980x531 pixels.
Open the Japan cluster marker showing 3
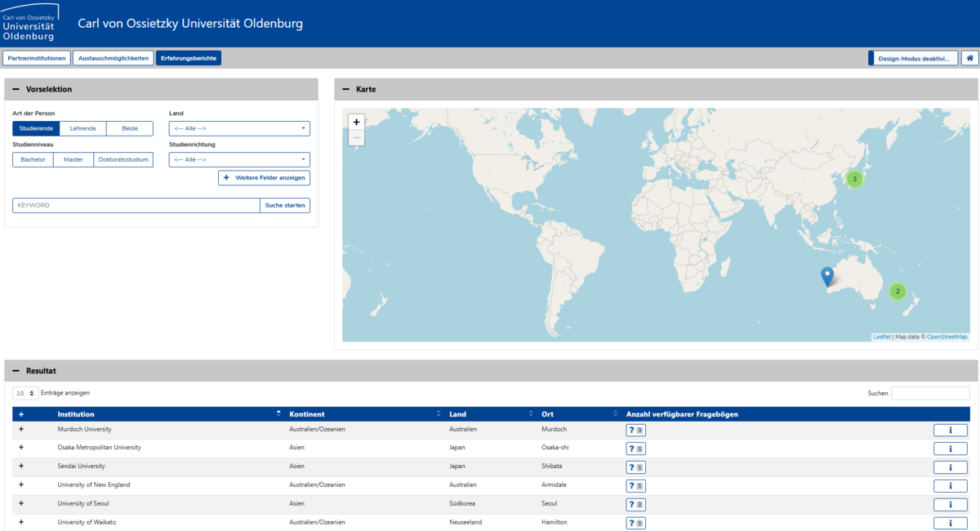tap(854, 179)
